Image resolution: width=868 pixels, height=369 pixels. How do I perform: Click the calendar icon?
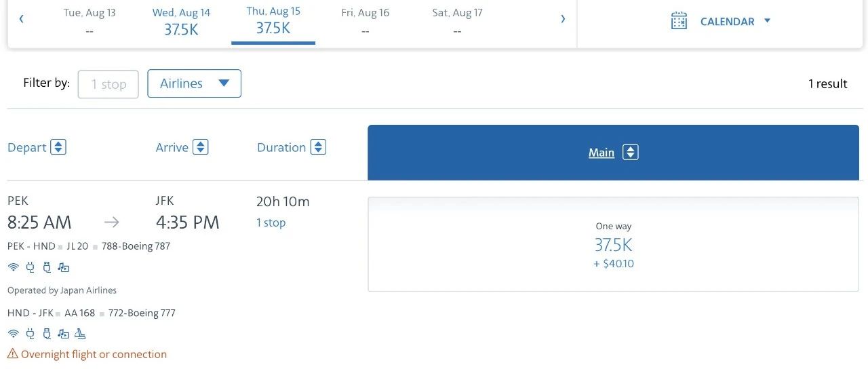tap(679, 21)
